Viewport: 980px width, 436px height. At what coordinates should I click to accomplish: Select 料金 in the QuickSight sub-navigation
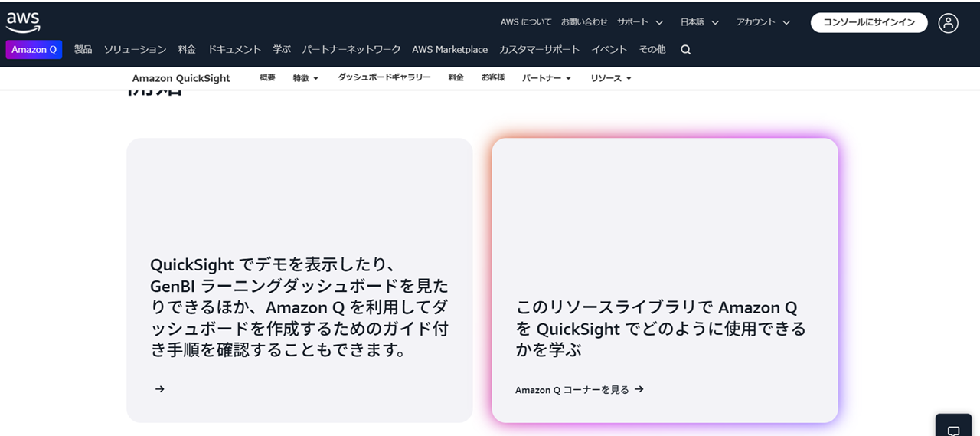point(456,77)
